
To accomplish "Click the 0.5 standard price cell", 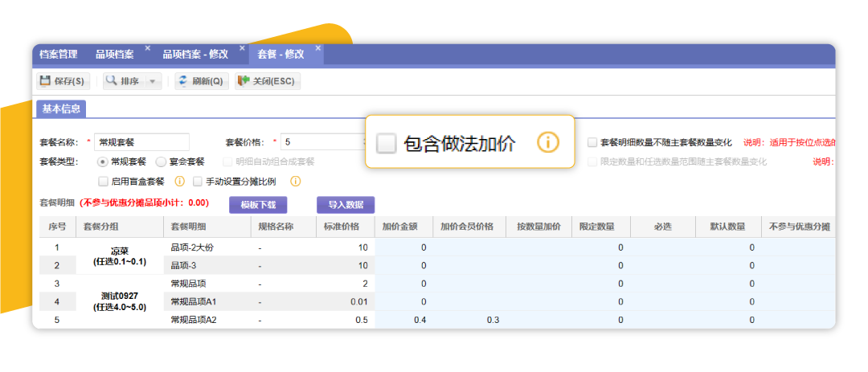I will pyautogui.click(x=346, y=320).
